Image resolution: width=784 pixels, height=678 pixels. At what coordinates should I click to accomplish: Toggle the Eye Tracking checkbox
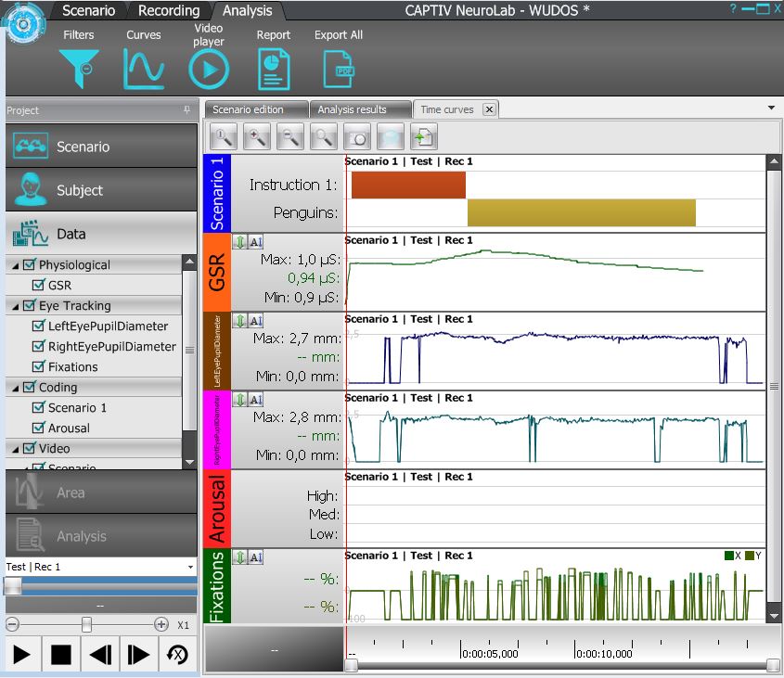point(30,305)
